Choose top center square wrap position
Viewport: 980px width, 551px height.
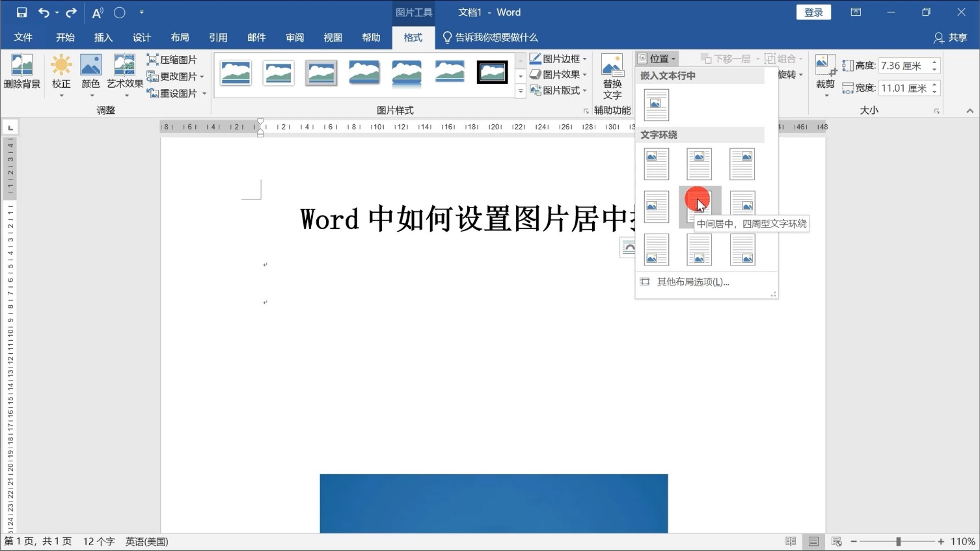[x=699, y=164]
